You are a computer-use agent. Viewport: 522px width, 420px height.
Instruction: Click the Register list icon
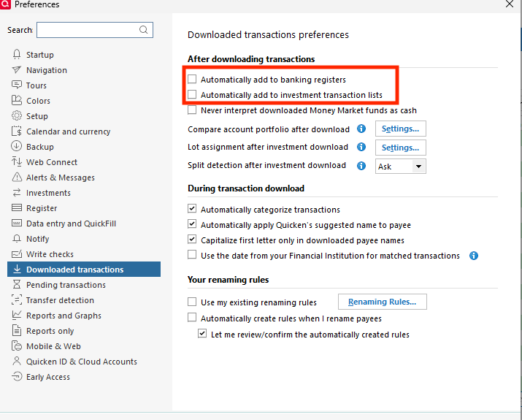click(x=17, y=208)
